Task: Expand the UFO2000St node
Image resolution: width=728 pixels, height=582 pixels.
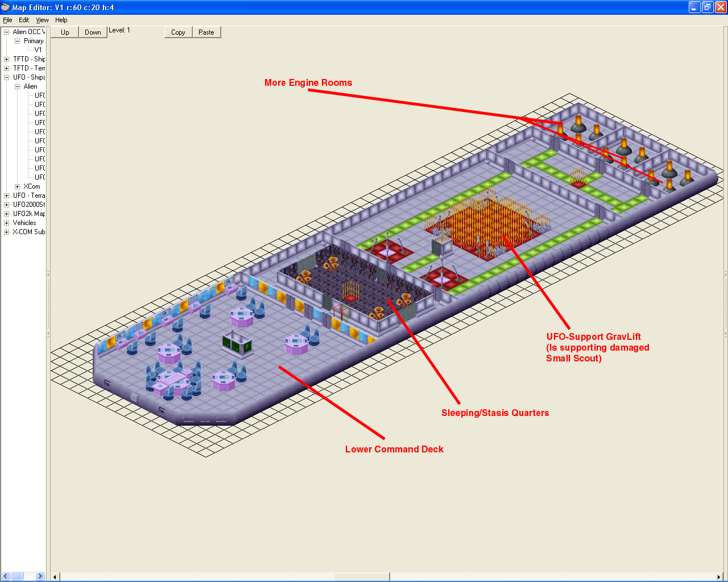Action: [x=7, y=205]
